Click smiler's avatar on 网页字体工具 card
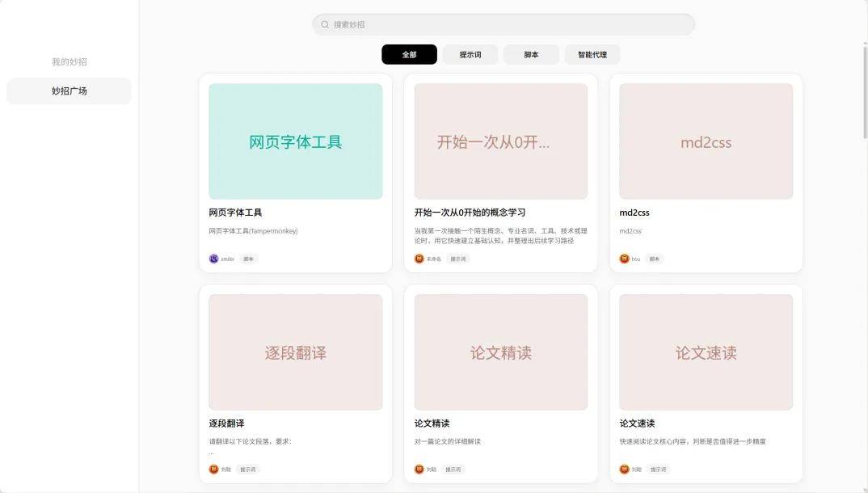Image resolution: width=868 pixels, height=493 pixels. click(213, 258)
